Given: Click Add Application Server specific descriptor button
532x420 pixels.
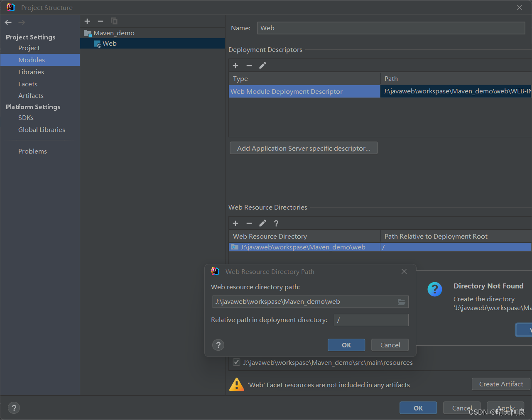Looking at the screenshot, I should pyautogui.click(x=304, y=148).
